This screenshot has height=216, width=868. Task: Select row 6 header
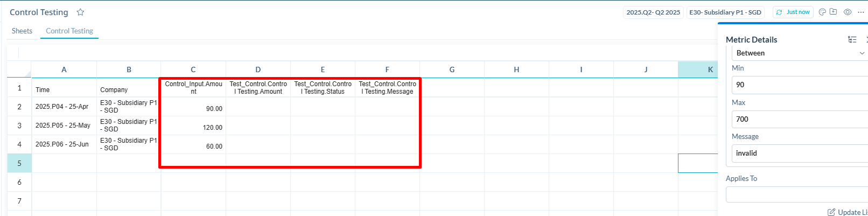click(19, 182)
